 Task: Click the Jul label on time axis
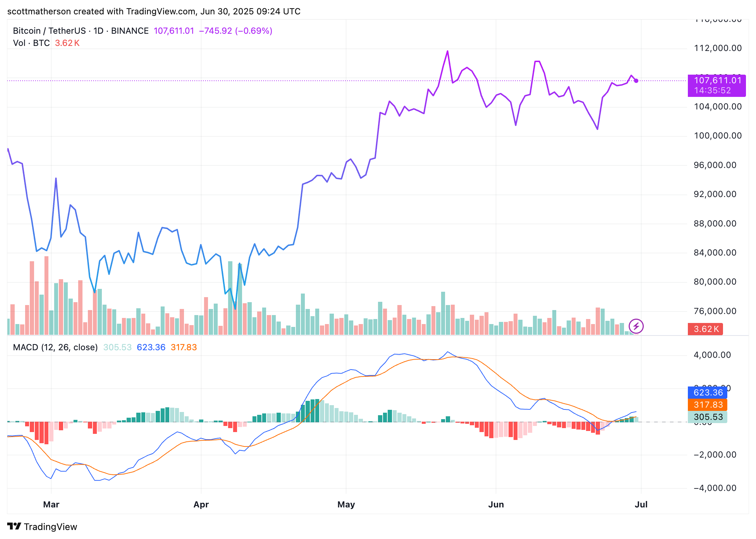641,505
